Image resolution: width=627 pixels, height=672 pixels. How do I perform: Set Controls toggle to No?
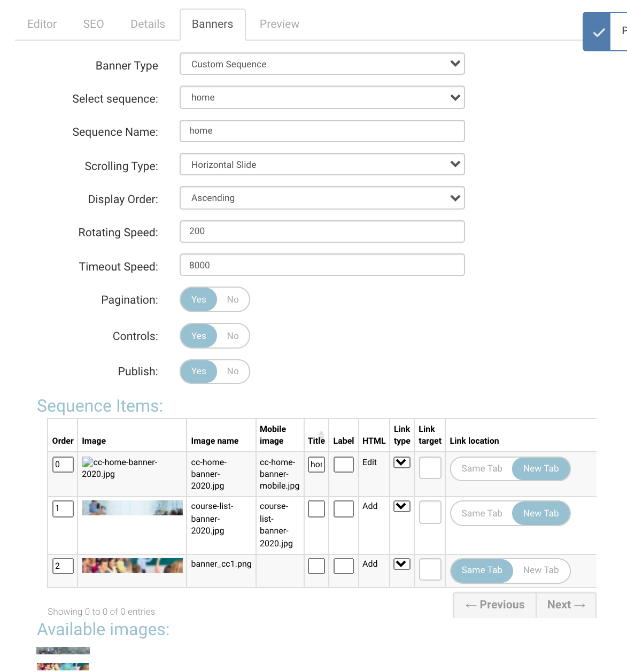point(233,336)
